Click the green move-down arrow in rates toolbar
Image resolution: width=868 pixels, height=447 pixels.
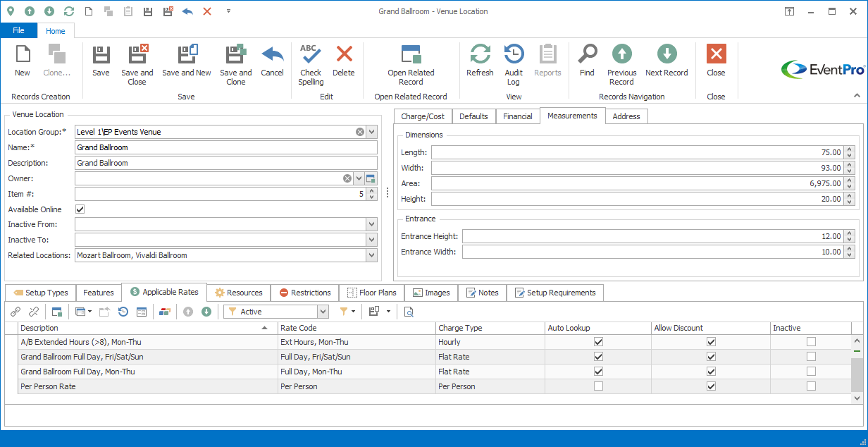point(206,312)
